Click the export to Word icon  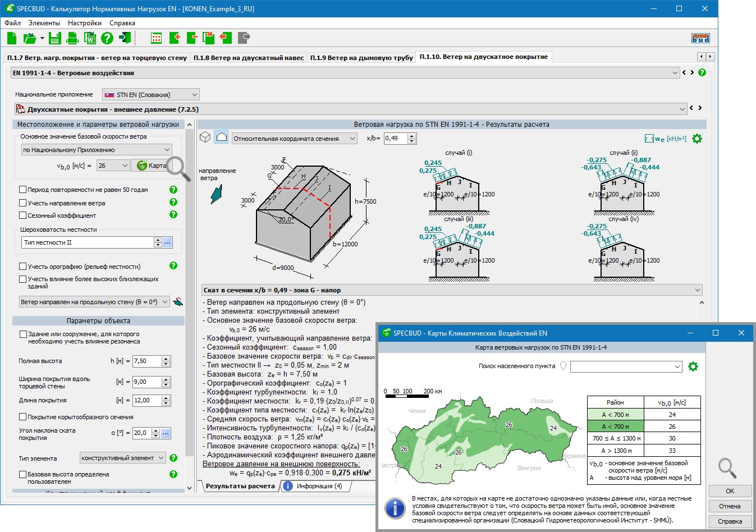tap(90, 38)
